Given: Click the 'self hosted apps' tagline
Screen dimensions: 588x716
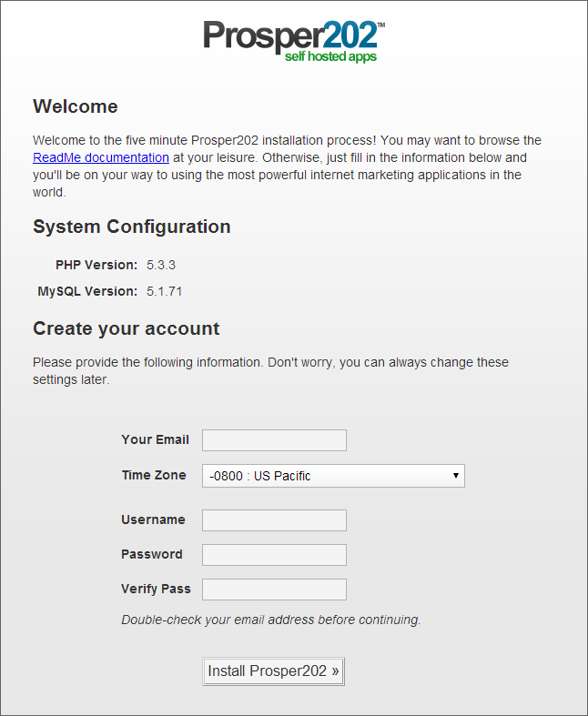Looking at the screenshot, I should pos(330,56).
